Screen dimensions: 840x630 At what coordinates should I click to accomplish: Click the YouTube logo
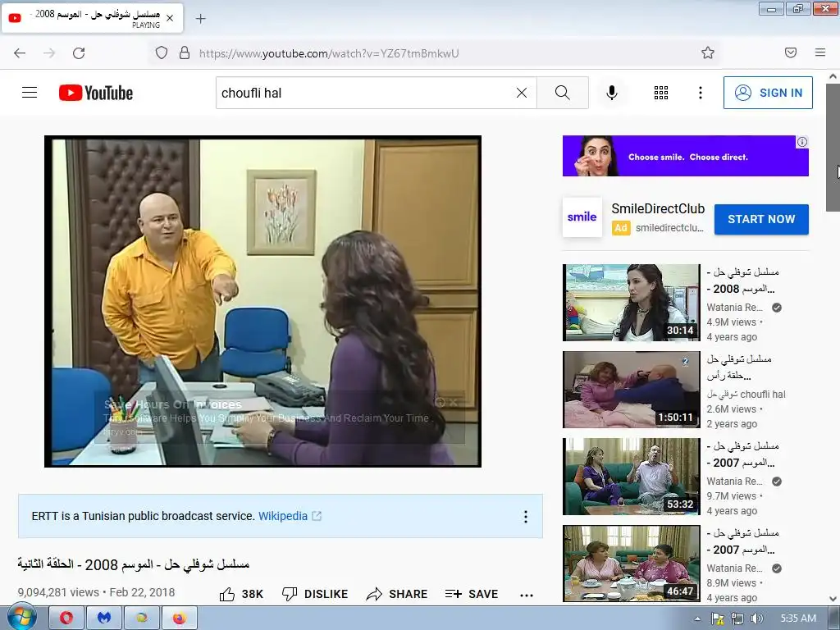(96, 93)
